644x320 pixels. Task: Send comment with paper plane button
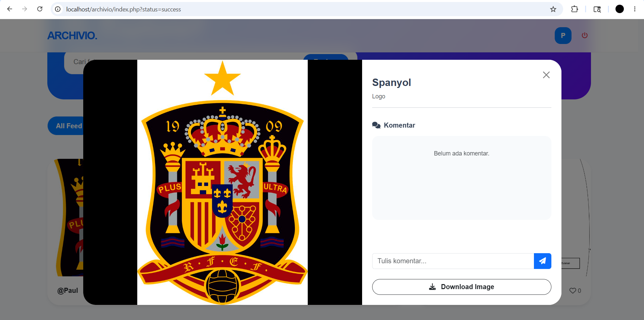(x=542, y=261)
